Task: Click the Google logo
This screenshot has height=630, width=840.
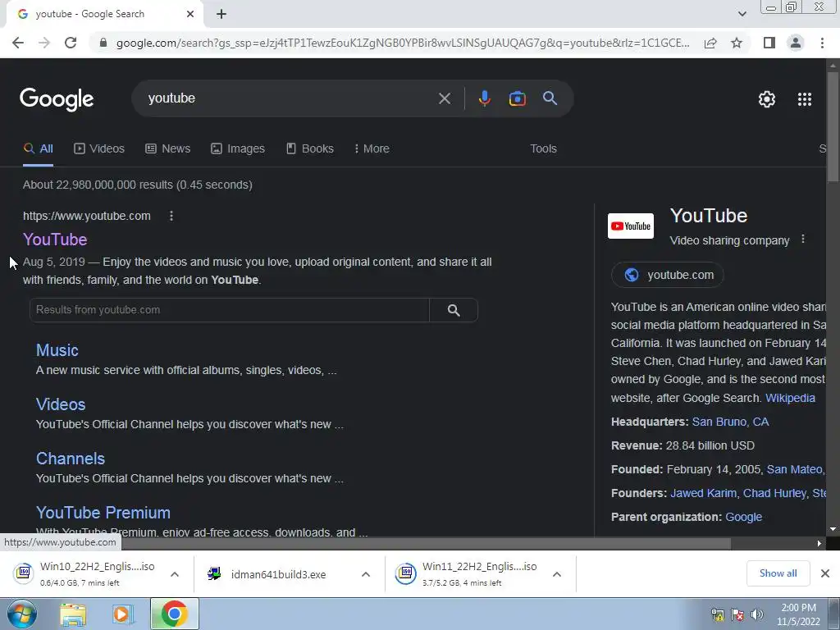Action: tap(57, 99)
